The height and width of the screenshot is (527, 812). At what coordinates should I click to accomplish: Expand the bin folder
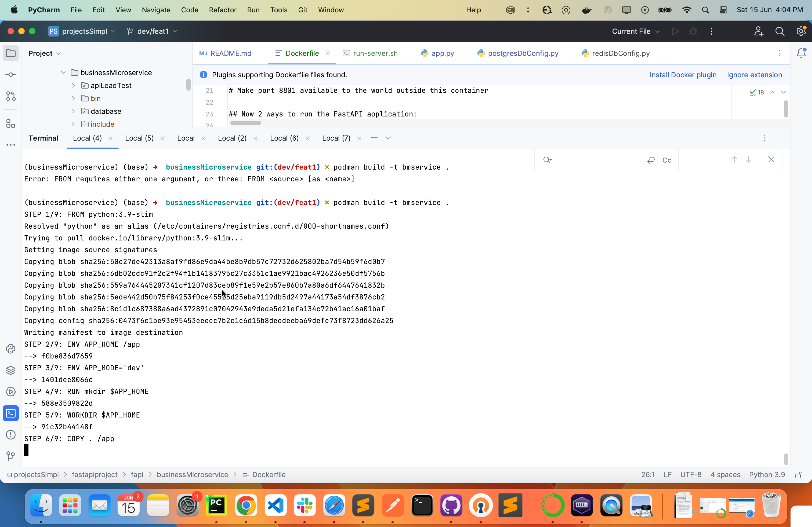pyautogui.click(x=73, y=98)
